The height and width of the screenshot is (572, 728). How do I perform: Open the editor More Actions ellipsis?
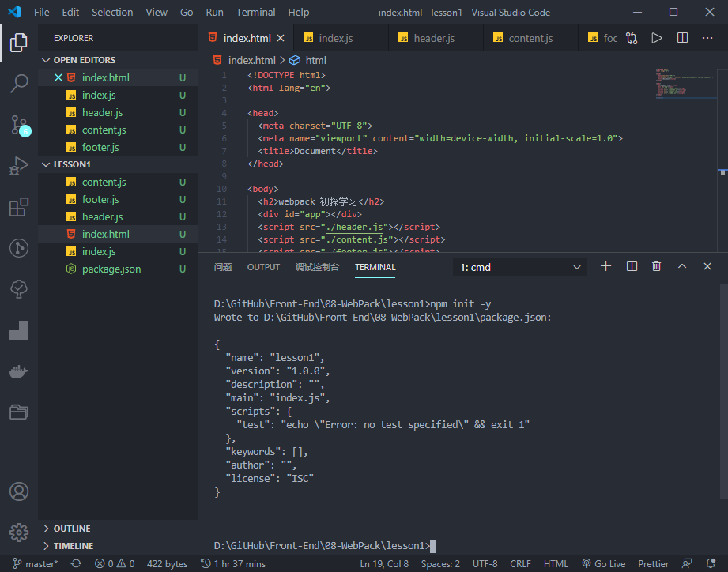tap(707, 38)
